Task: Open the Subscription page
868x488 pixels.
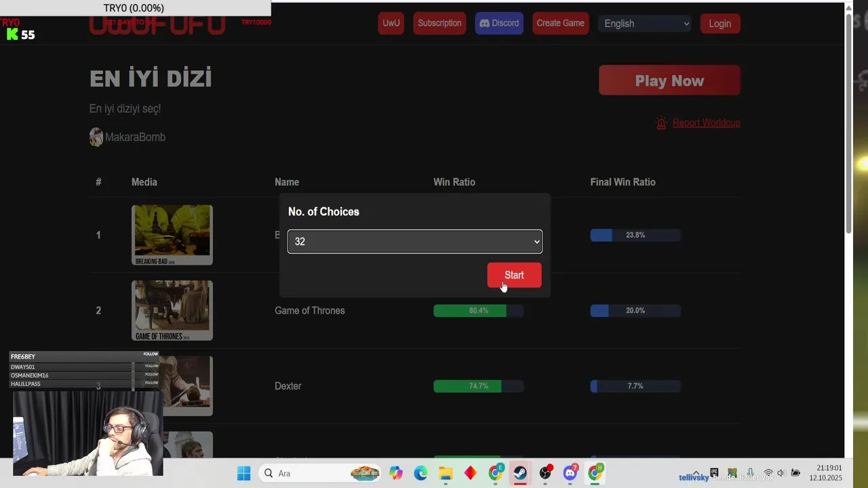Action: pyautogui.click(x=439, y=23)
